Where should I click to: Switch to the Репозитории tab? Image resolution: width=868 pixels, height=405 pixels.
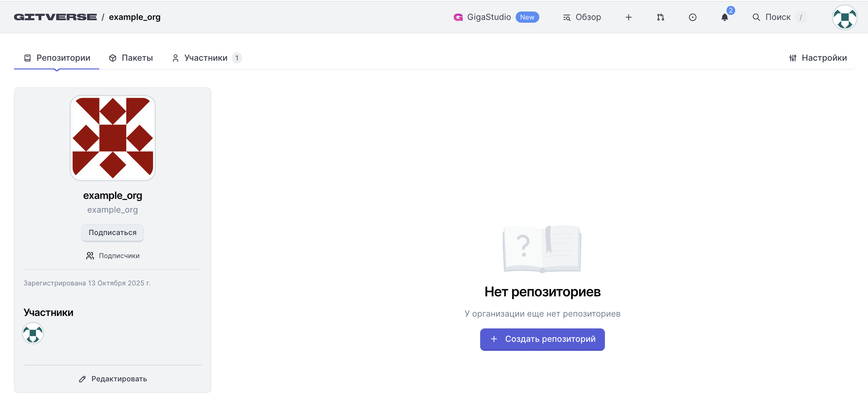(57, 58)
